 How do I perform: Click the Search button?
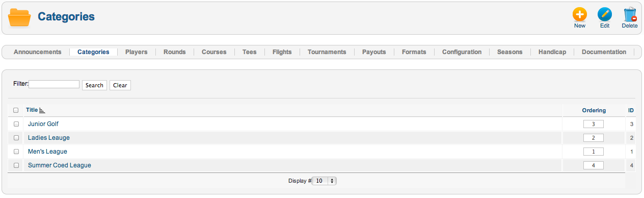tap(94, 85)
